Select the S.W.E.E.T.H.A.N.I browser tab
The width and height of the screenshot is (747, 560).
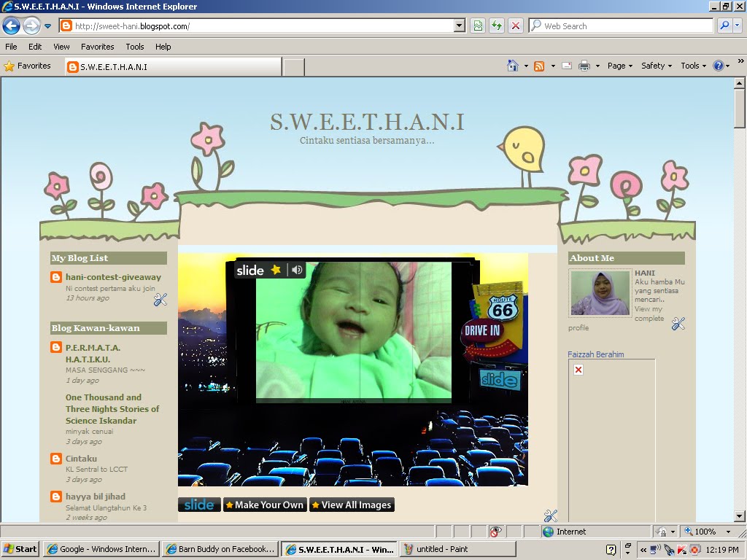point(174,66)
